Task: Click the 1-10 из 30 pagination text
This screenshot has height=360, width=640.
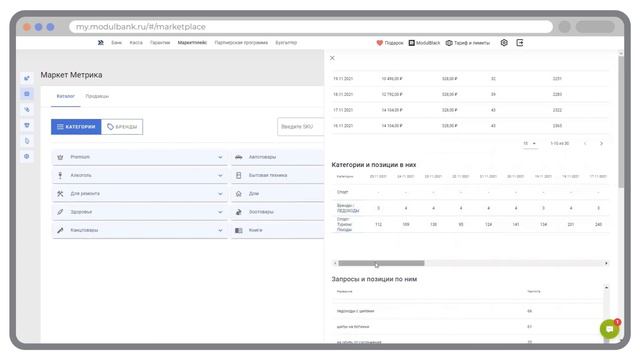Action: pyautogui.click(x=560, y=144)
